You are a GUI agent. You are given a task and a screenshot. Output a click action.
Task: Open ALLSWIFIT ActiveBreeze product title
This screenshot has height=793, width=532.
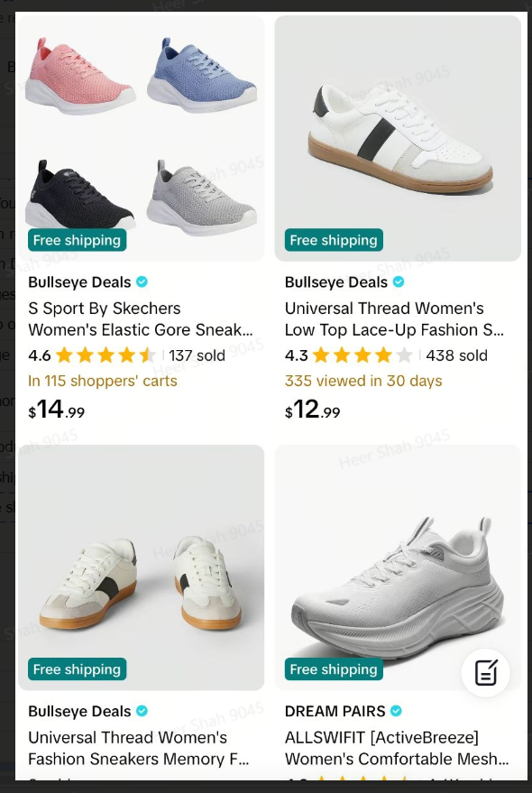coord(397,748)
